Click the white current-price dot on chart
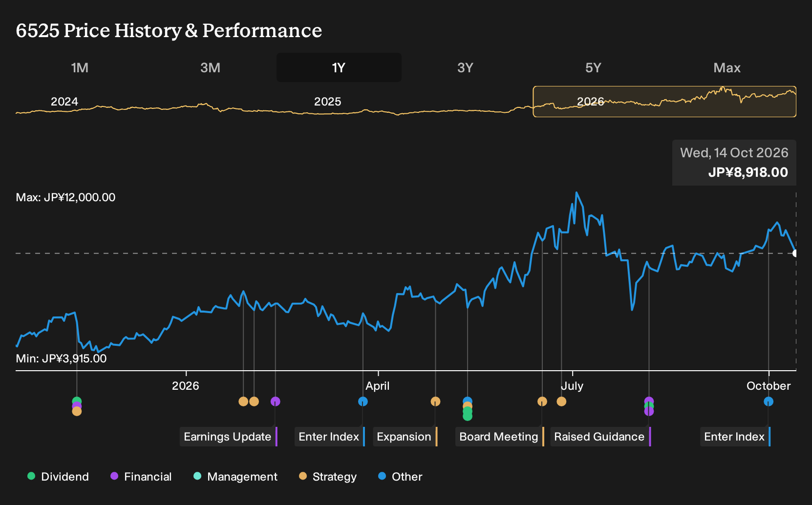Image resolution: width=812 pixels, height=505 pixels. click(x=795, y=253)
